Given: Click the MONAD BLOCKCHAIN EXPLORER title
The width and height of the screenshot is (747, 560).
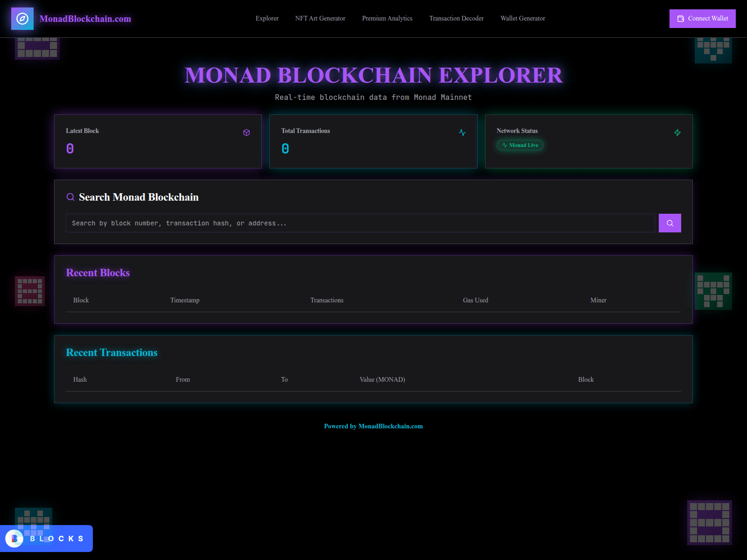Looking at the screenshot, I should coord(373,75).
